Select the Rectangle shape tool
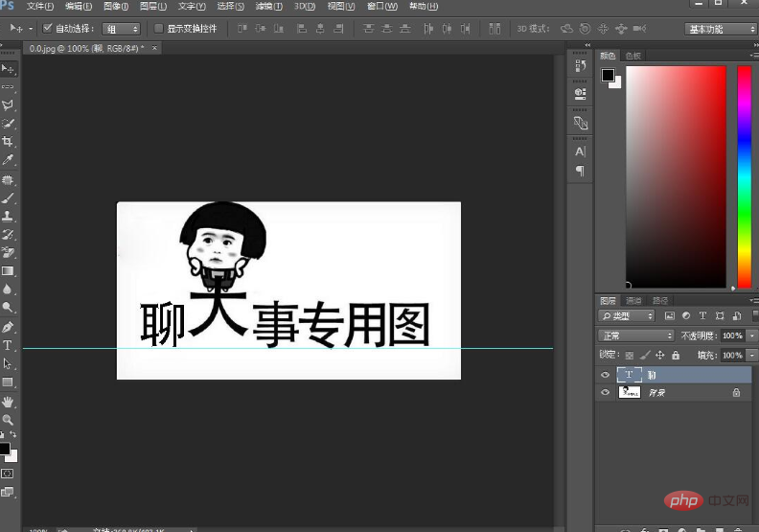 [8, 382]
